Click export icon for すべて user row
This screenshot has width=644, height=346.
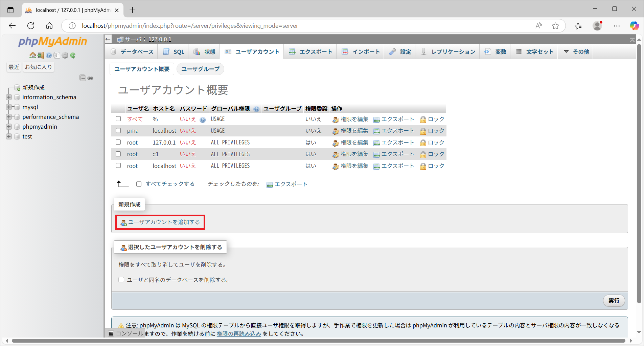[x=376, y=120]
